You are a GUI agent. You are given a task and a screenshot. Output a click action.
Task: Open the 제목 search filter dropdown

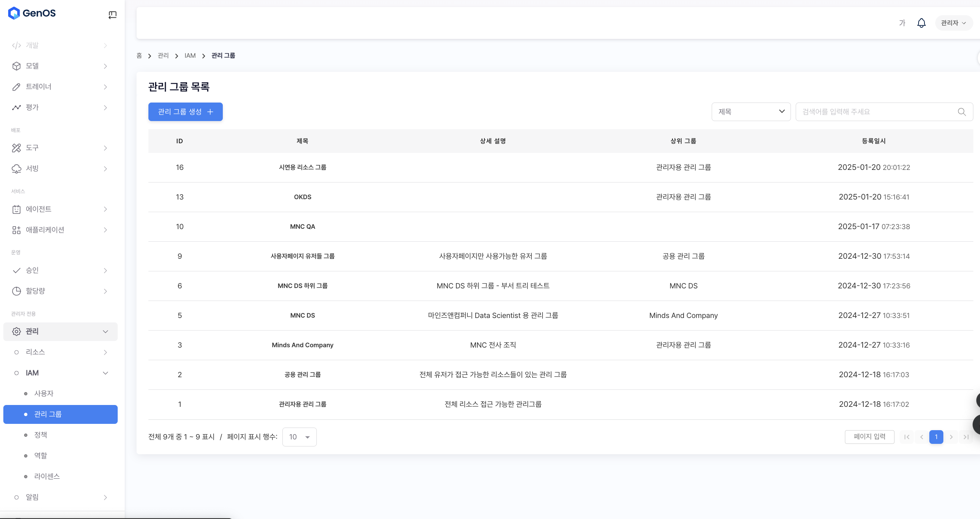pos(751,112)
